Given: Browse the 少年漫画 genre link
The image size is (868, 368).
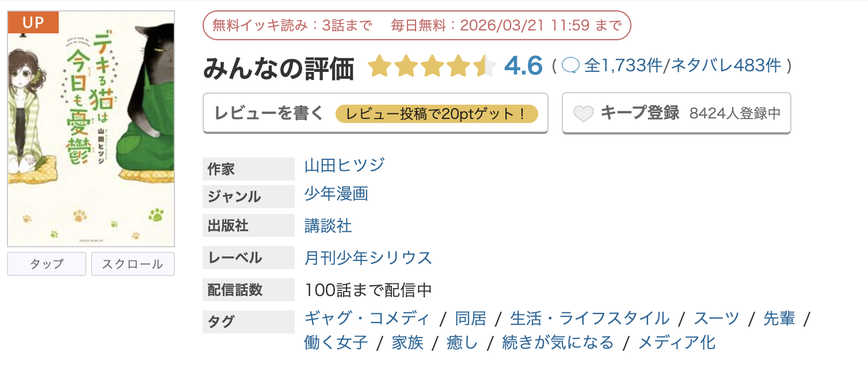Looking at the screenshot, I should [336, 194].
